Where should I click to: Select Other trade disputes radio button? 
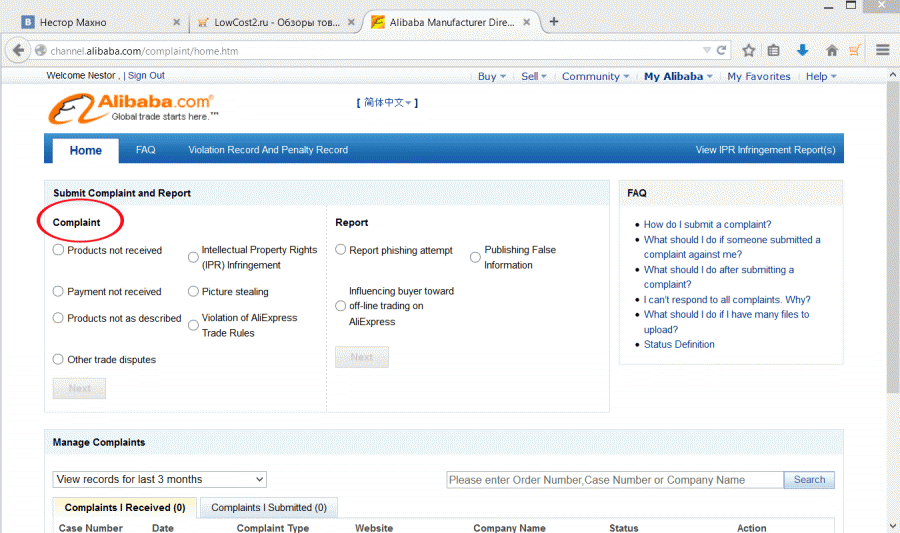[58, 359]
